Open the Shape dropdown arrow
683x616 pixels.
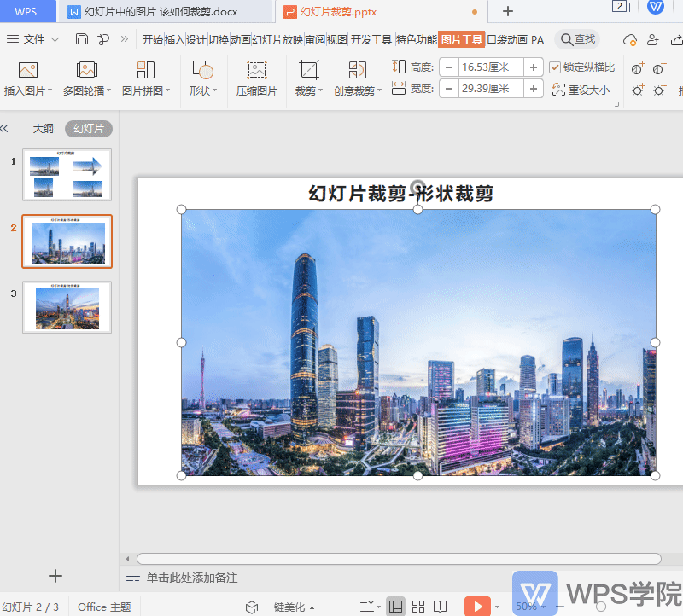pyautogui.click(x=215, y=90)
